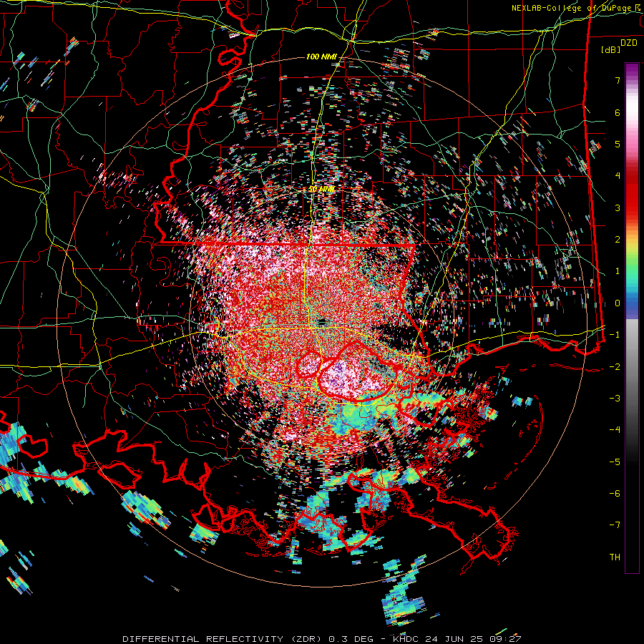This screenshot has height=644, width=644.
Task: Click the [dB] unit label
Action: click(610, 49)
